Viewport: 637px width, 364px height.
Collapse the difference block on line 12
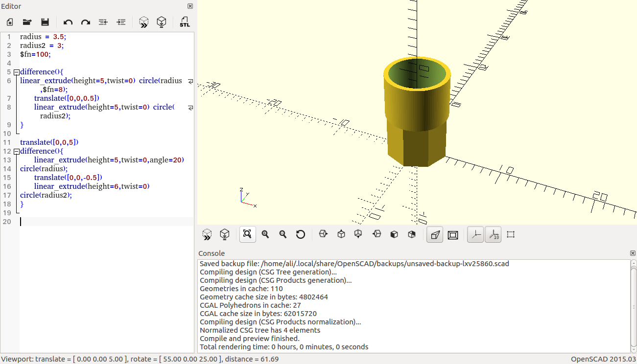tap(16, 151)
